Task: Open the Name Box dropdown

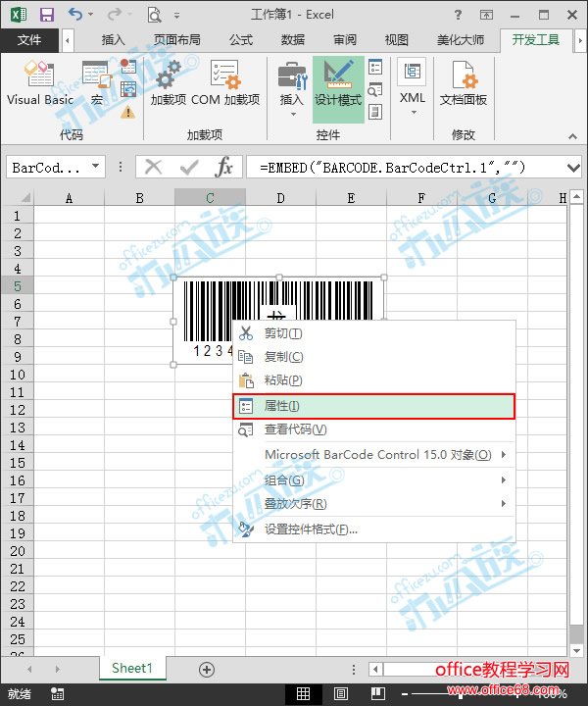Action: pos(95,166)
